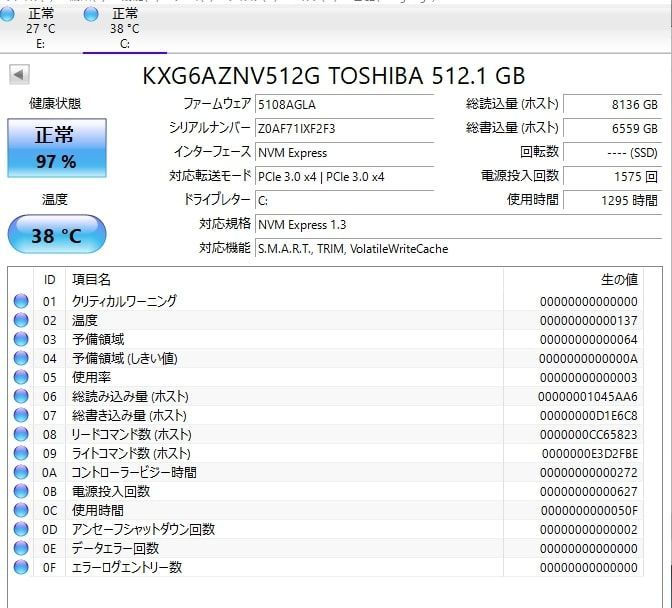
Task: Click status orb for ID 0B row
Action: (21, 491)
